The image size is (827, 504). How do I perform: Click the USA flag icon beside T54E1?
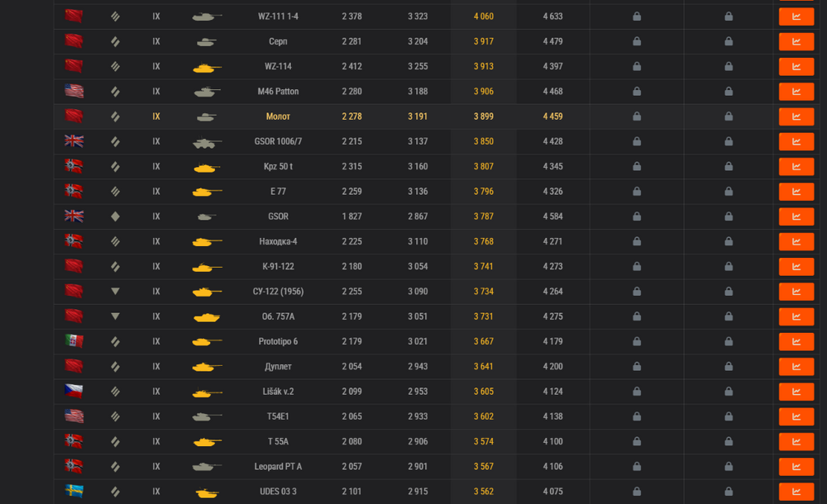click(74, 416)
